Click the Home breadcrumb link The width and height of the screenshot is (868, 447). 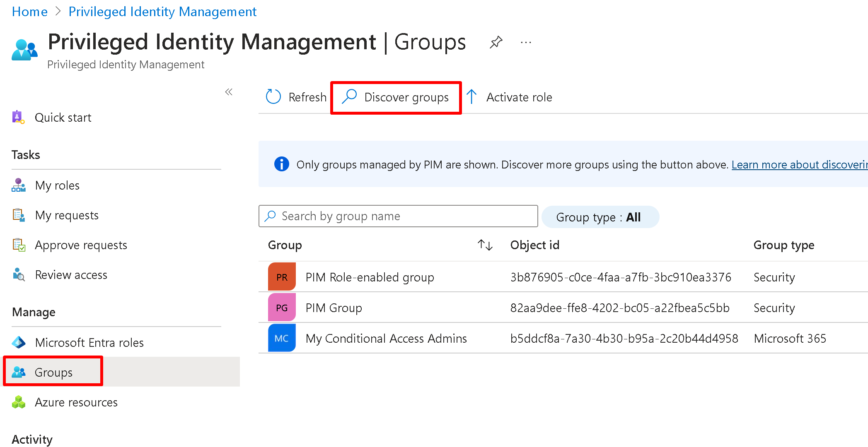(x=30, y=12)
